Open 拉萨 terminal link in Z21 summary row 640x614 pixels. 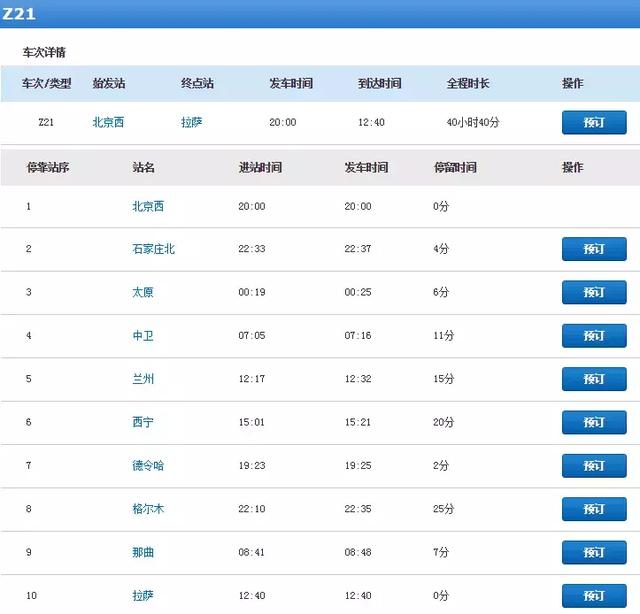click(x=192, y=122)
